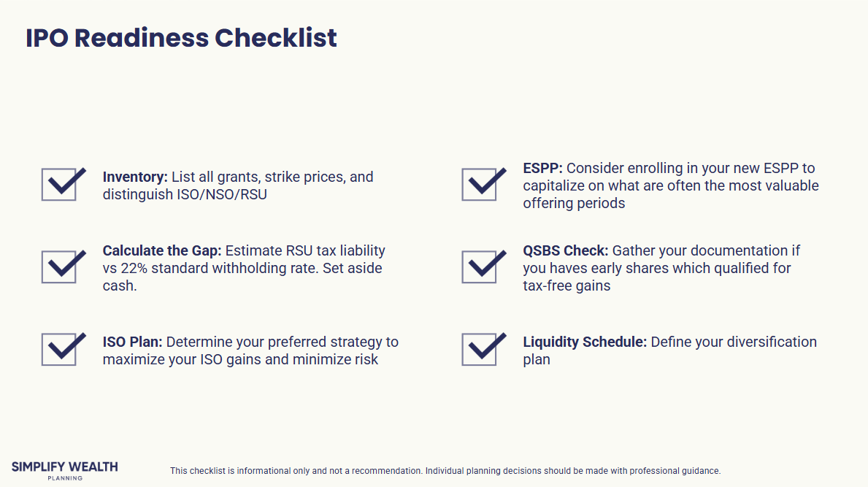Click the bold ESPP label
The width and height of the screenshot is (868, 487).
542,168
